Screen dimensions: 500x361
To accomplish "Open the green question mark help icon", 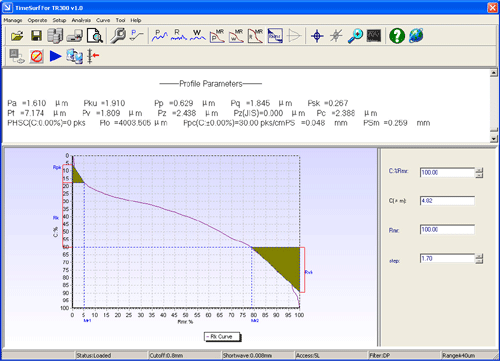I will (x=397, y=35).
